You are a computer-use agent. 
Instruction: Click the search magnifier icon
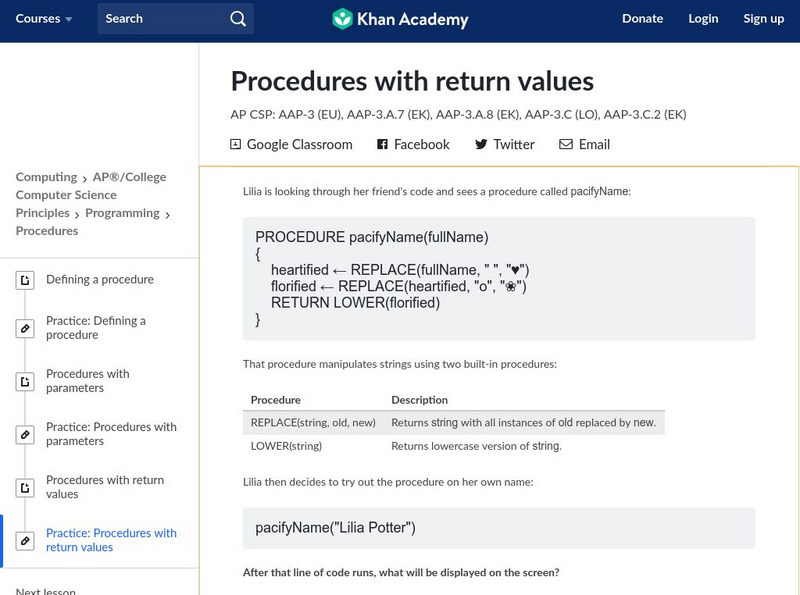(x=237, y=19)
